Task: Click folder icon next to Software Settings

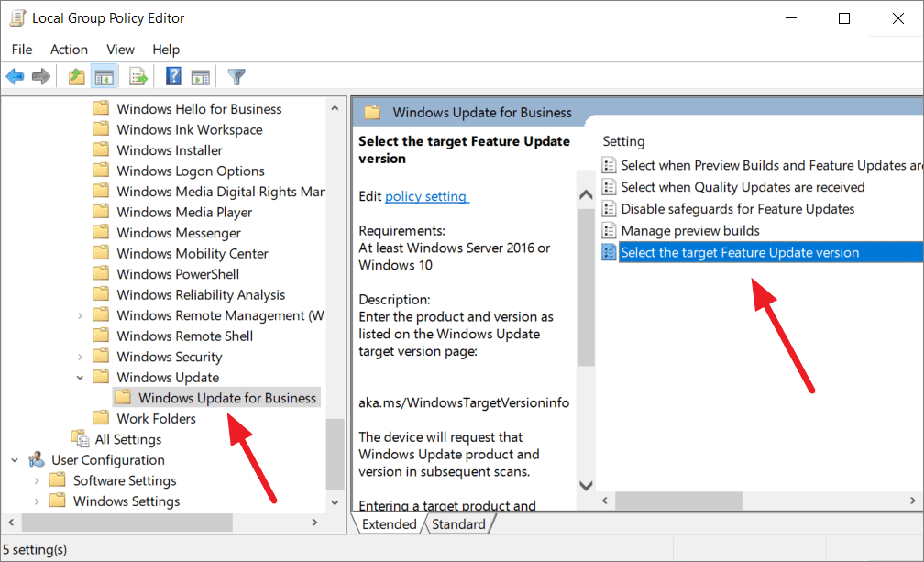Action: [58, 479]
